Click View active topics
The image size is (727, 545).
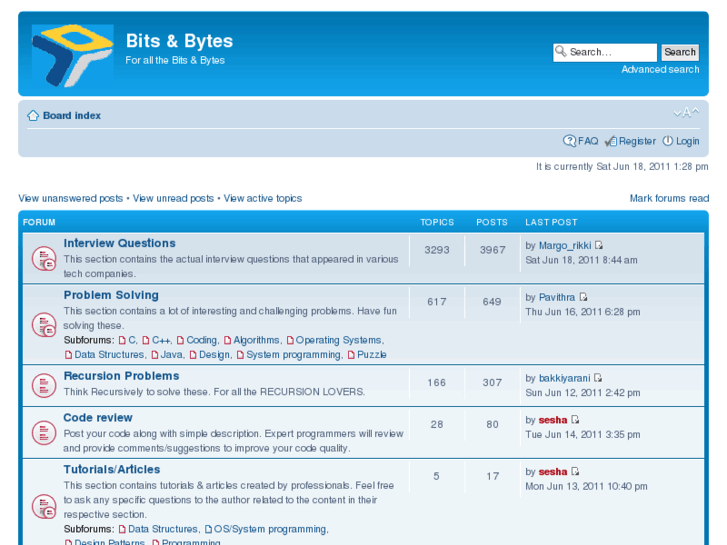(x=263, y=199)
